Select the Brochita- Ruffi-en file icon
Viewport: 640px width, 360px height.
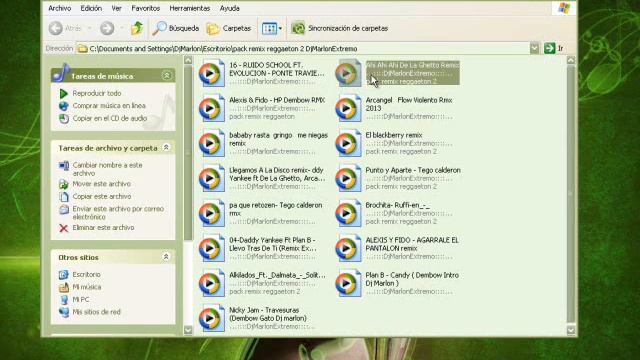[348, 213]
